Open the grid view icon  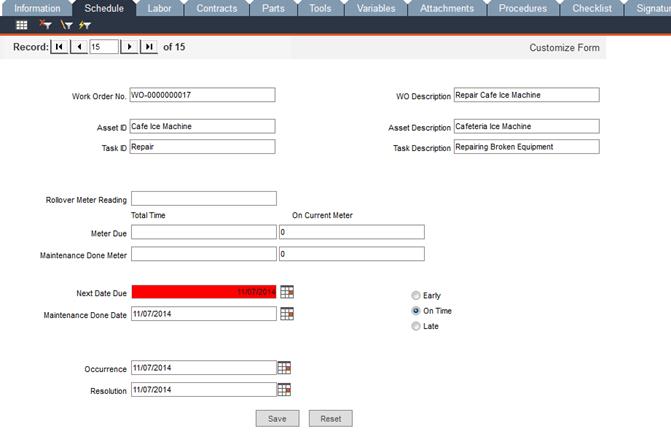tap(22, 25)
